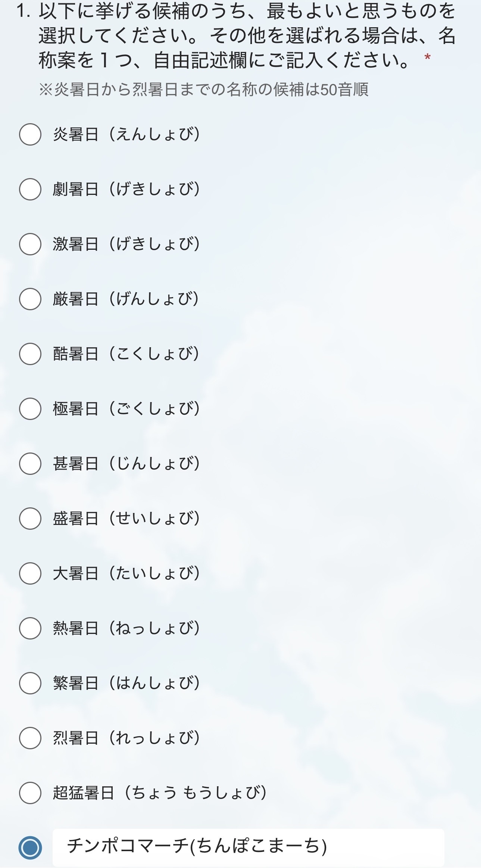Select the 熱暑日 (ねっしょび) radio button
This screenshot has width=481, height=868.
30,628
